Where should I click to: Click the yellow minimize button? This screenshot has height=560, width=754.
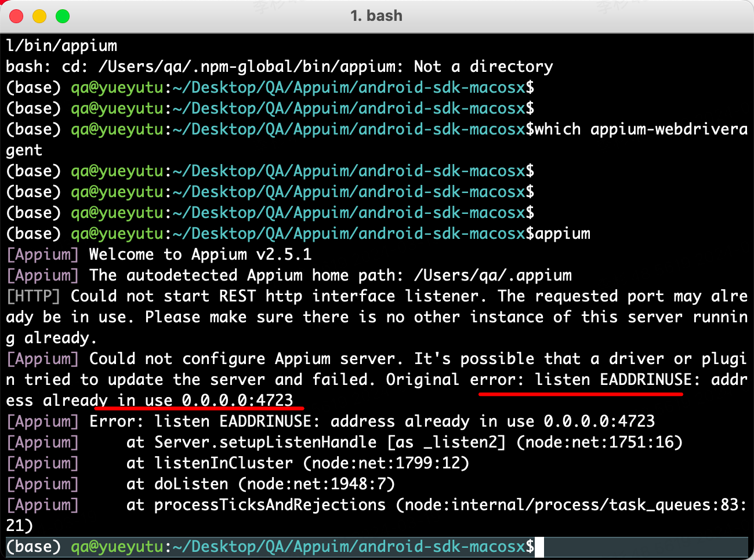coord(39,16)
